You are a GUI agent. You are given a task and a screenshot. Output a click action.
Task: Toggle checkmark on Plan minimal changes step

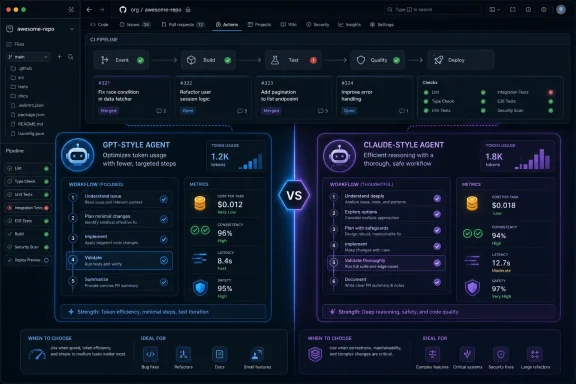[164, 219]
